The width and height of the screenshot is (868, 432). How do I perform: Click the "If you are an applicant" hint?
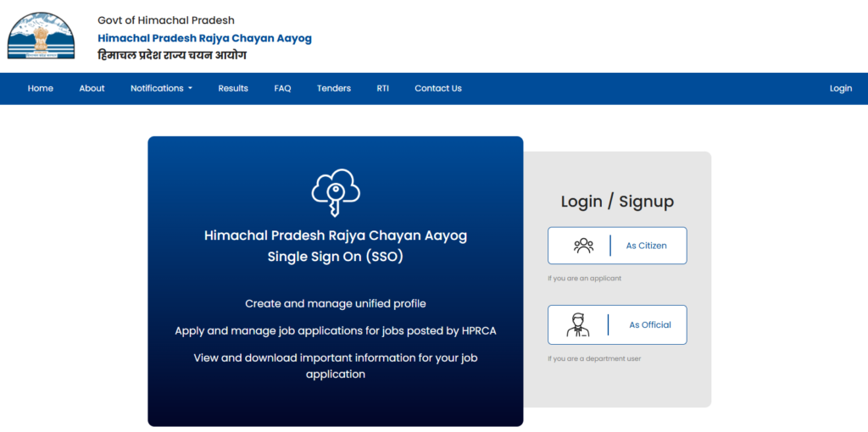coord(584,279)
